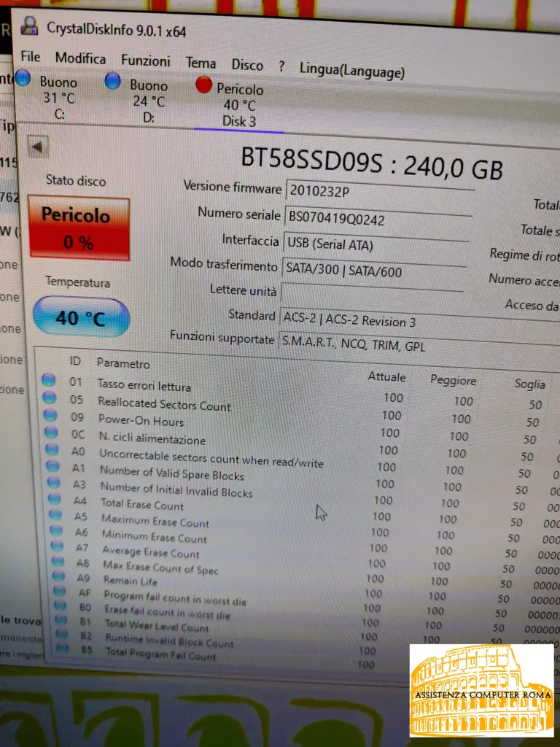Viewport: 560px width, 747px height.
Task: Select the Reallocated Sectors Count row text
Action: (164, 404)
